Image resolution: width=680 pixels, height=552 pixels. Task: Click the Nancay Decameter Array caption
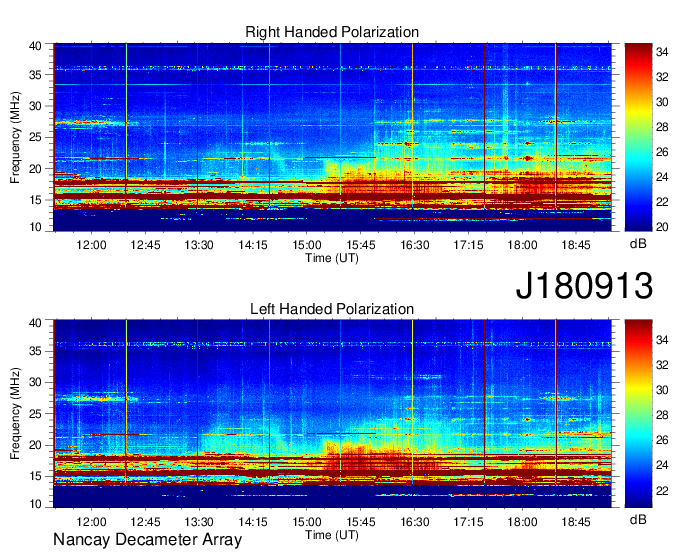[147, 540]
